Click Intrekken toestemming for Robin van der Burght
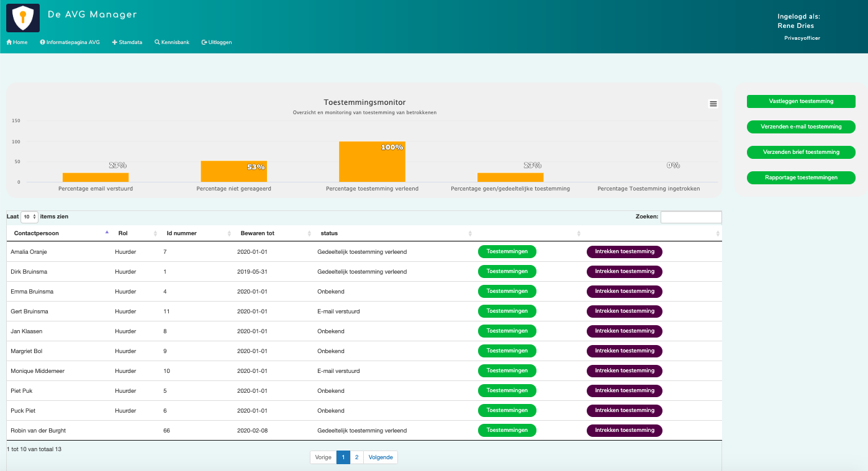The height and width of the screenshot is (471, 868). [625, 430]
